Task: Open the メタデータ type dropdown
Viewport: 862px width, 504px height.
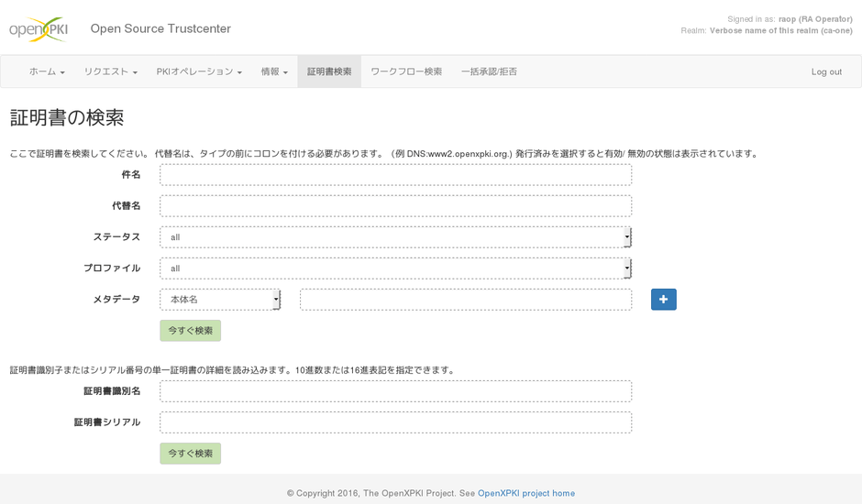Action: click(220, 300)
